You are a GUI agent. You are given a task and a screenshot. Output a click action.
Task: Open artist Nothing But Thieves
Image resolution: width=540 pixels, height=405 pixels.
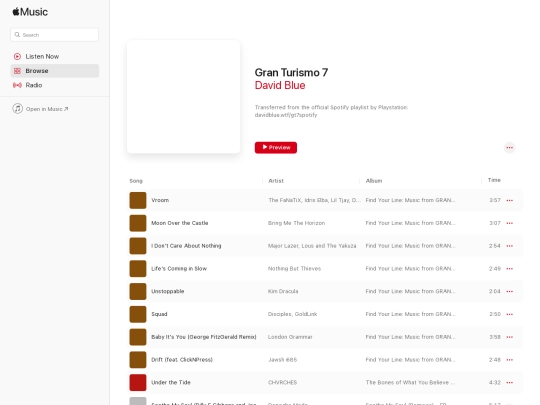[294, 269]
